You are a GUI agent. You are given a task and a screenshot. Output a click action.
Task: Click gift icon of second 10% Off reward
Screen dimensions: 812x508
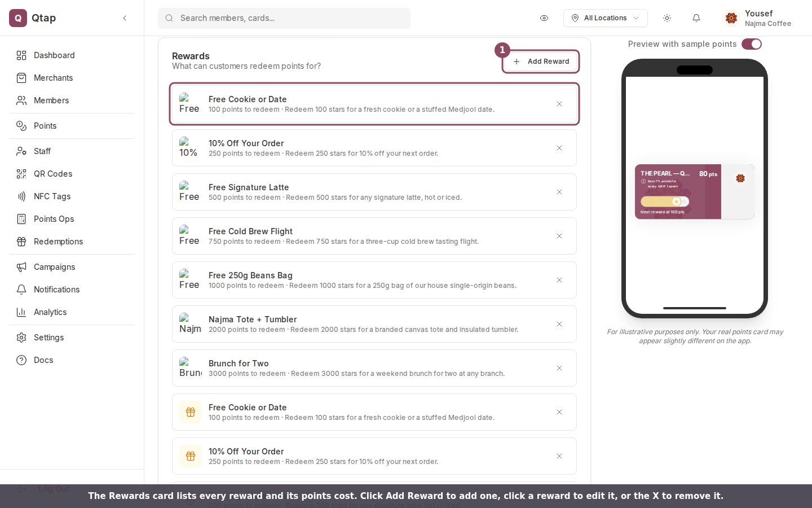191,456
